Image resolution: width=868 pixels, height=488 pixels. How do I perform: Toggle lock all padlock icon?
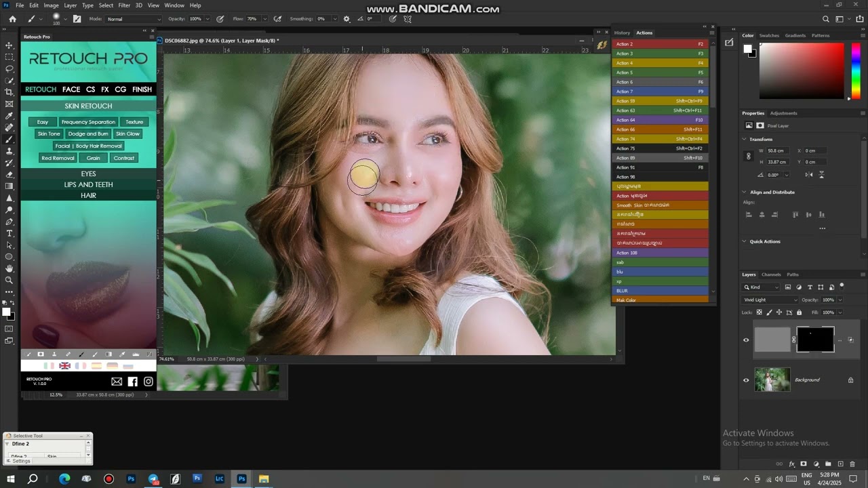(799, 312)
